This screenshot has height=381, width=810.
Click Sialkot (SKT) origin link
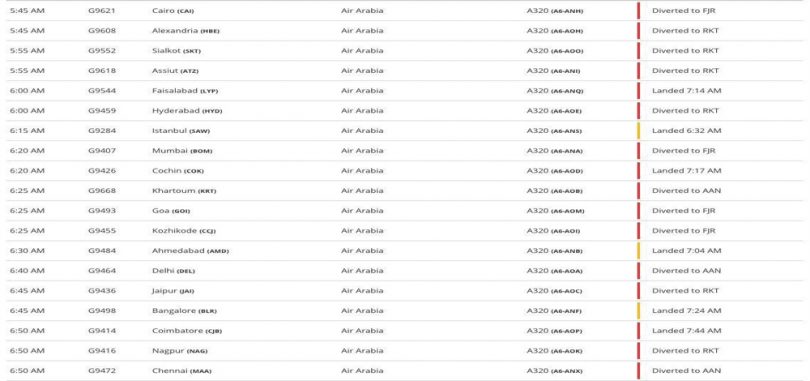pos(177,51)
